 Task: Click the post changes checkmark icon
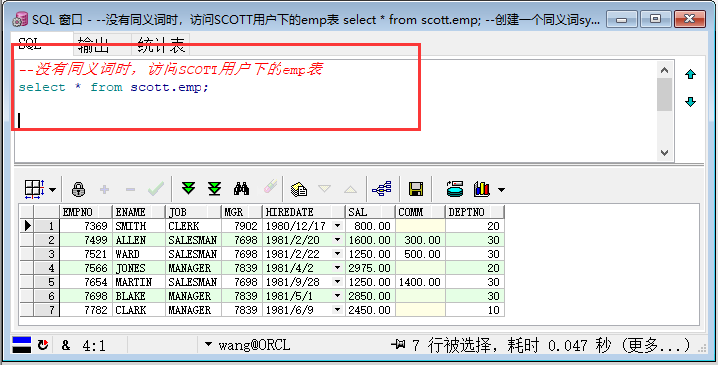(156, 189)
